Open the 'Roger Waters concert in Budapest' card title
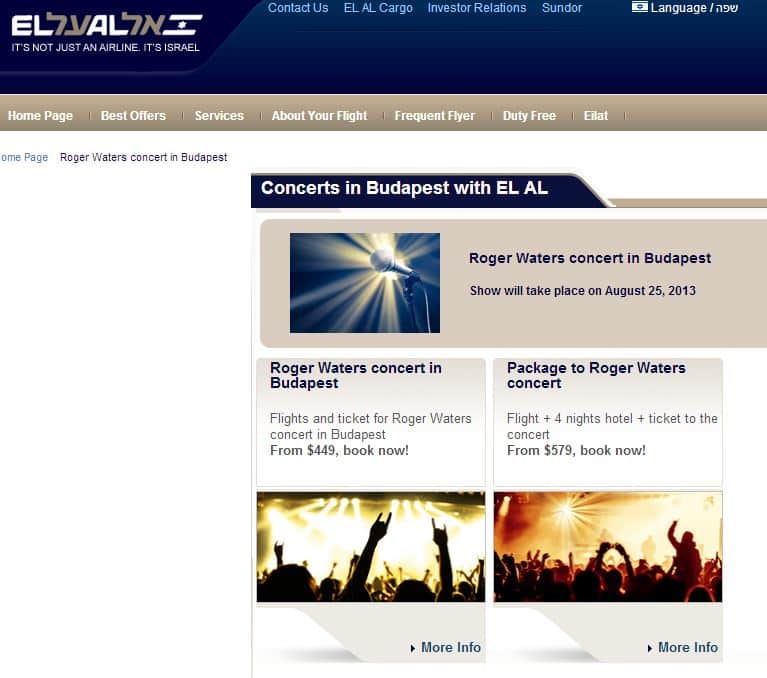767x678 pixels. (x=356, y=375)
